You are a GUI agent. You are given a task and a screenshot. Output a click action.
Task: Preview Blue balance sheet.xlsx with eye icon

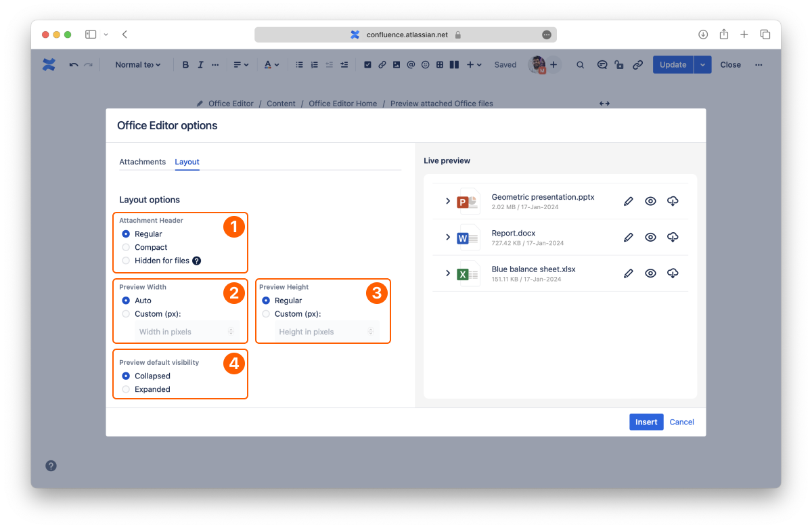click(x=650, y=273)
